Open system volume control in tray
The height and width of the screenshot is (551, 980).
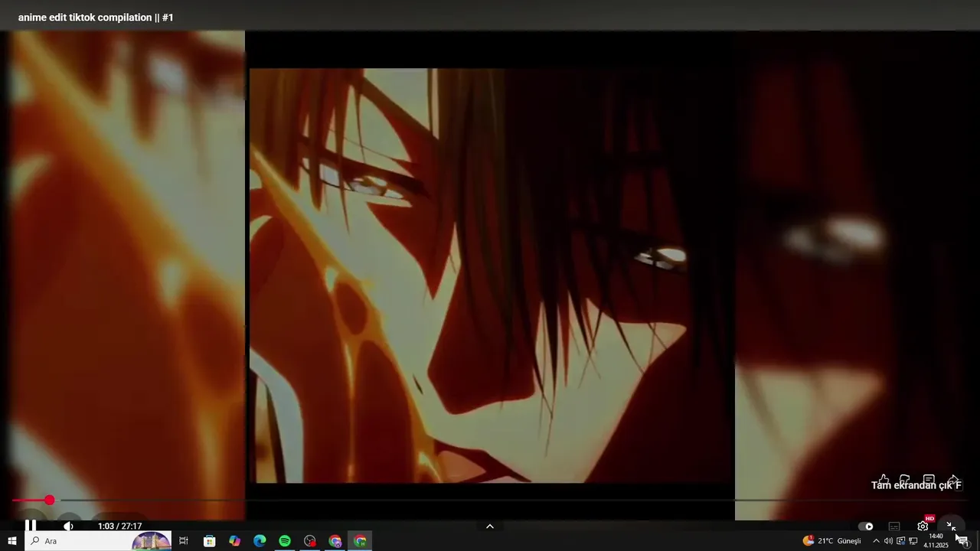pyautogui.click(x=888, y=541)
